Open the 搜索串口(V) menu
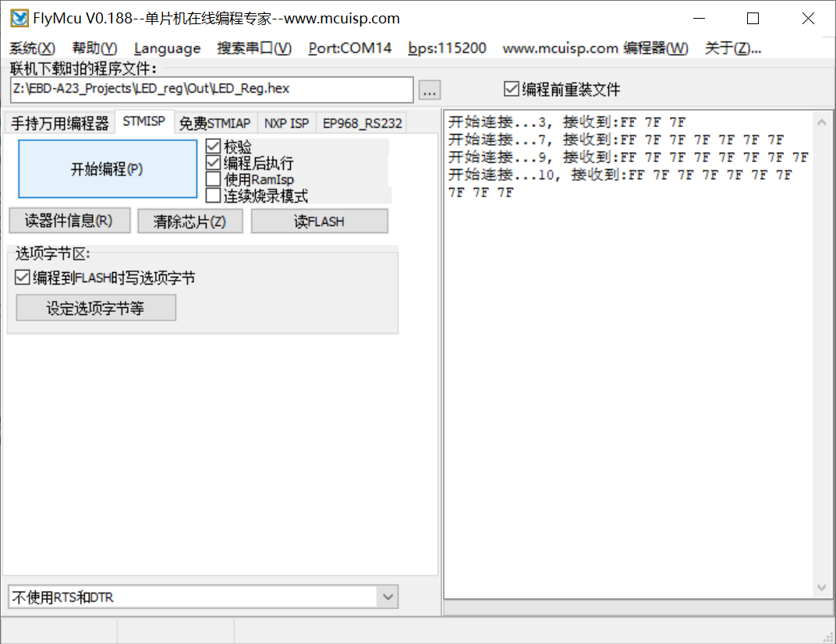Screen dimensions: 836x644 (254, 48)
